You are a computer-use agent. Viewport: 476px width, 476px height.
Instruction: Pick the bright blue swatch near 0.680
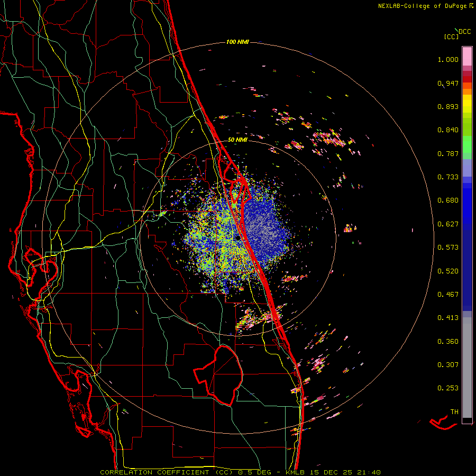pyautogui.click(x=467, y=204)
